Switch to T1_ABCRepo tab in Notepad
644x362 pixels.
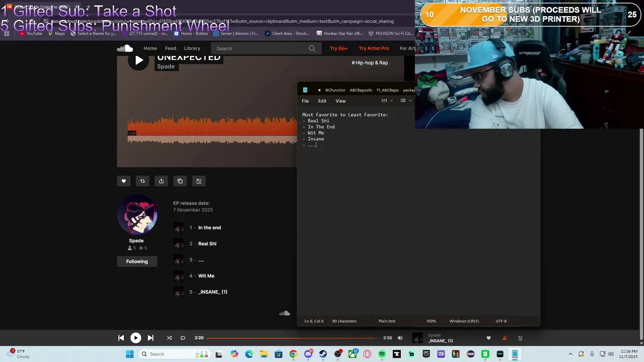(x=387, y=90)
